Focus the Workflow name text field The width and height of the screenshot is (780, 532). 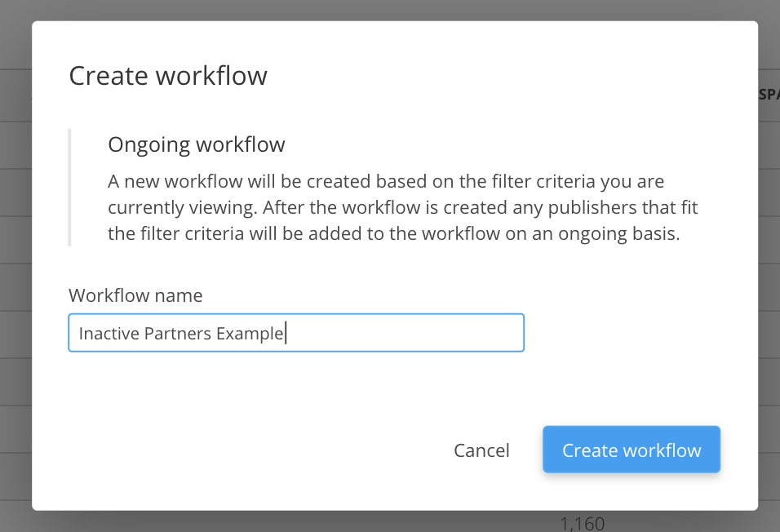[295, 333]
